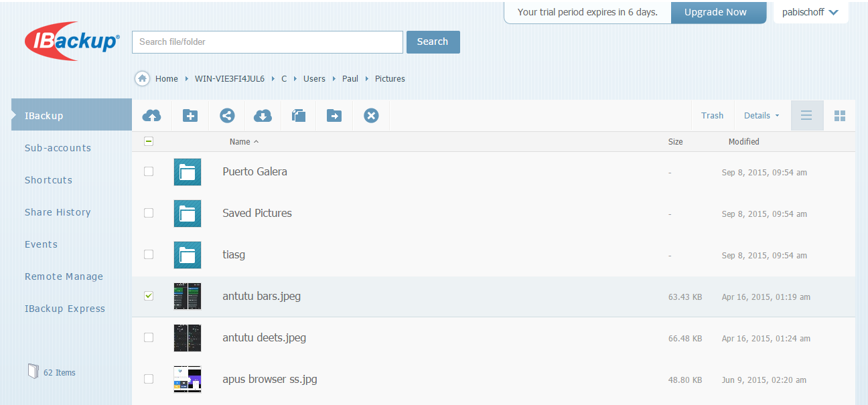868x405 pixels.
Task: Click the cloud download icon
Action: coord(263,116)
